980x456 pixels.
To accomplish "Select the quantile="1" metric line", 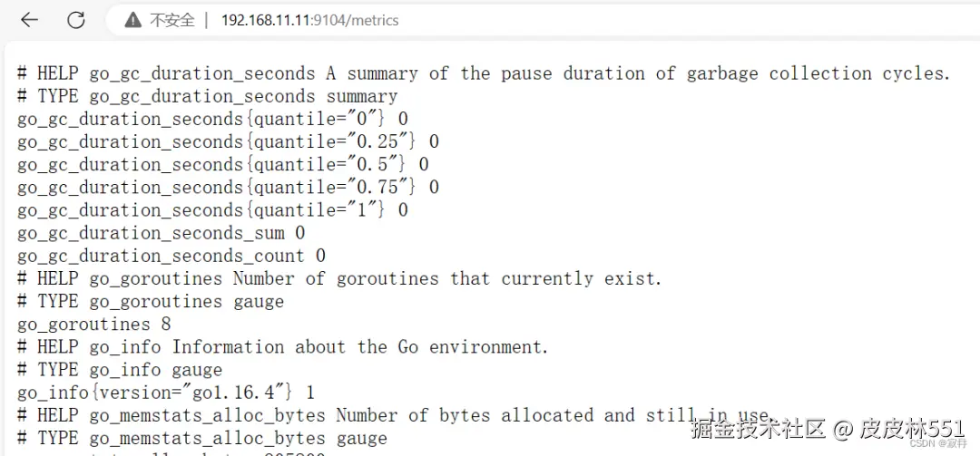I will click(212, 209).
